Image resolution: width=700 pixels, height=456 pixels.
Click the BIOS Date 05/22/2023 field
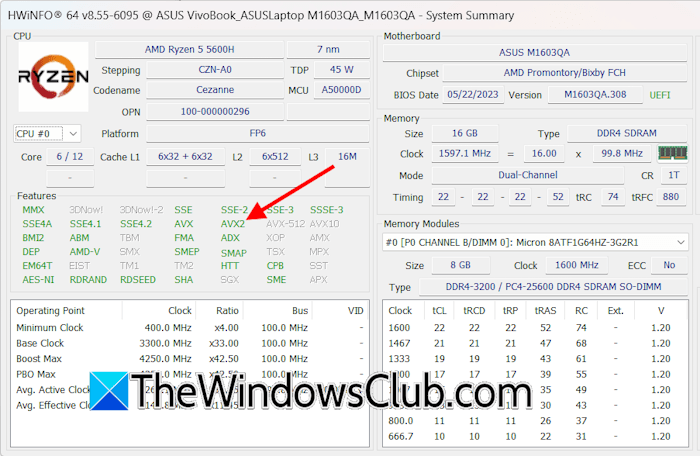473,95
